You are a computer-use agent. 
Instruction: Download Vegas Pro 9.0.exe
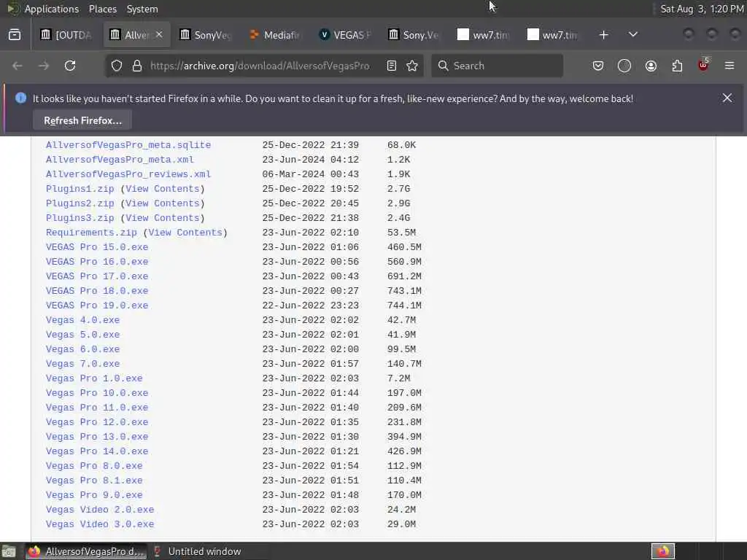click(x=94, y=495)
